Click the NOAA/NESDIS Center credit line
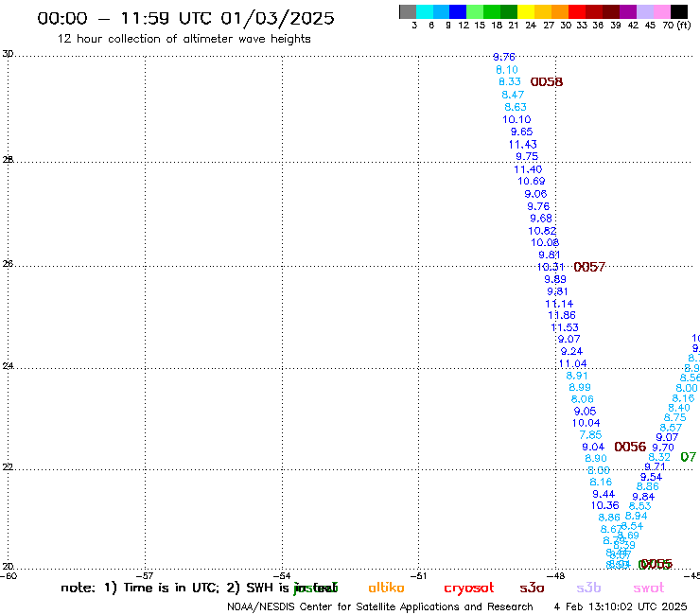Viewport: 700px width, 615px height. coord(380,607)
